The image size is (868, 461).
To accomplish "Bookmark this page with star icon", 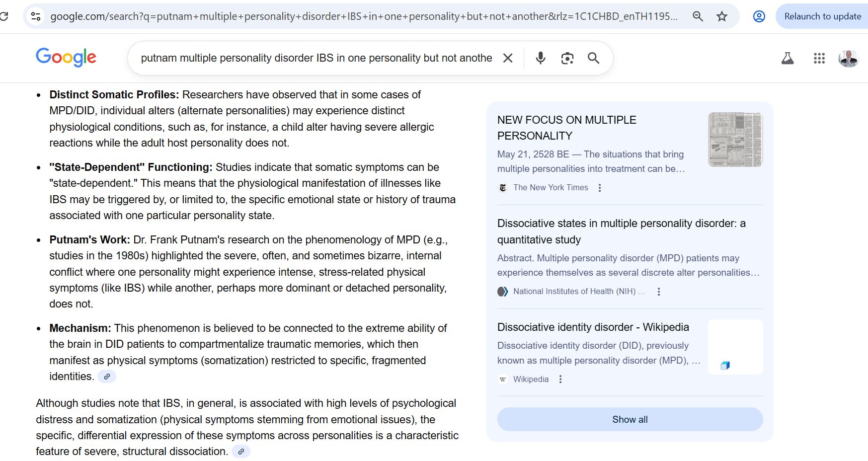I will (722, 16).
